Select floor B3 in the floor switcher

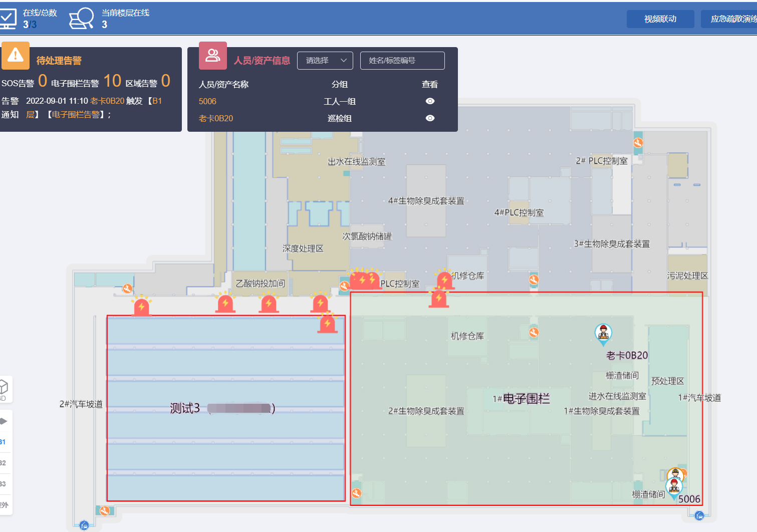[x=3, y=484]
